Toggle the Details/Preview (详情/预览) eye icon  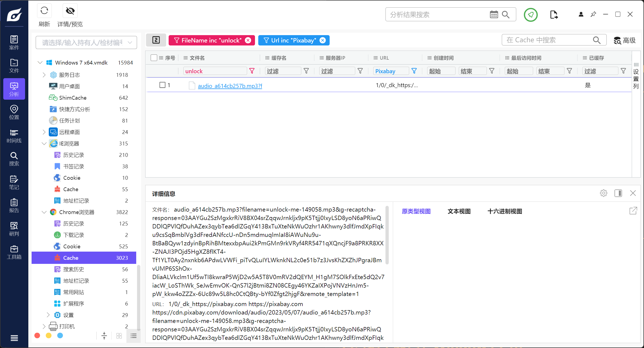[70, 11]
